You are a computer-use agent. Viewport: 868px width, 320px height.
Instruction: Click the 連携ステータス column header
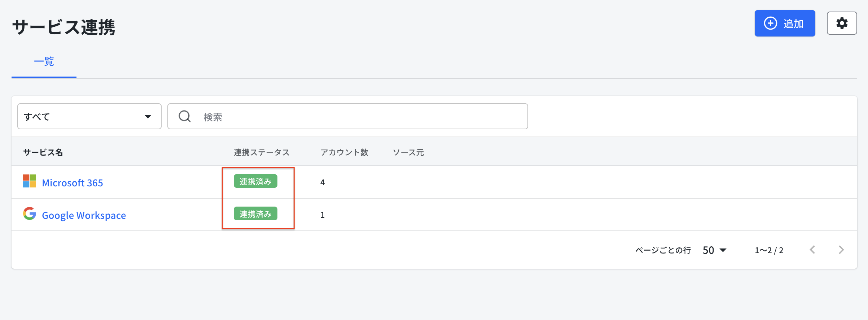coord(262,152)
